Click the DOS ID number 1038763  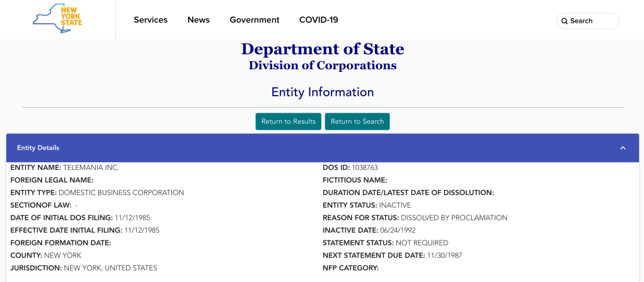pyautogui.click(x=365, y=167)
